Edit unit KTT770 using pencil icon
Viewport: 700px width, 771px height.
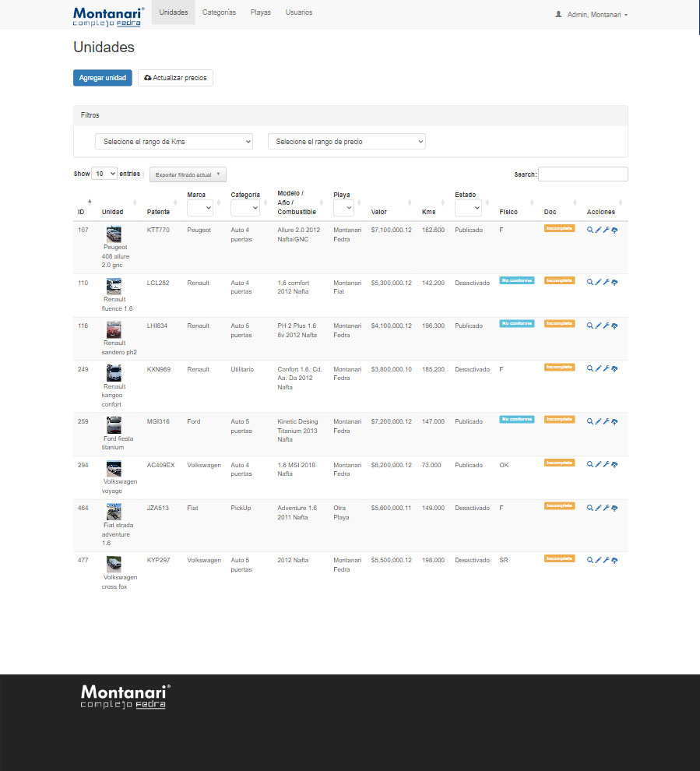click(x=598, y=230)
